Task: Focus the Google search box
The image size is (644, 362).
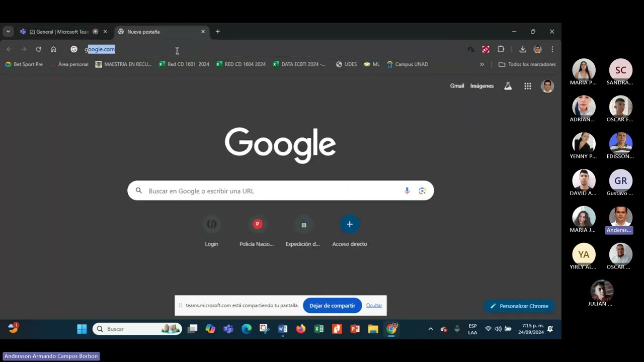Action: (281, 191)
